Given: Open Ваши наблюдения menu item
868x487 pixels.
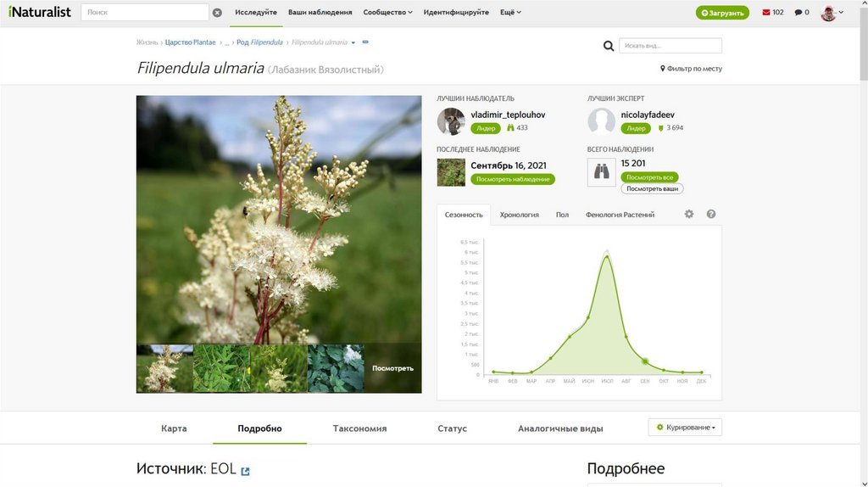Looking at the screenshot, I should (x=320, y=12).
